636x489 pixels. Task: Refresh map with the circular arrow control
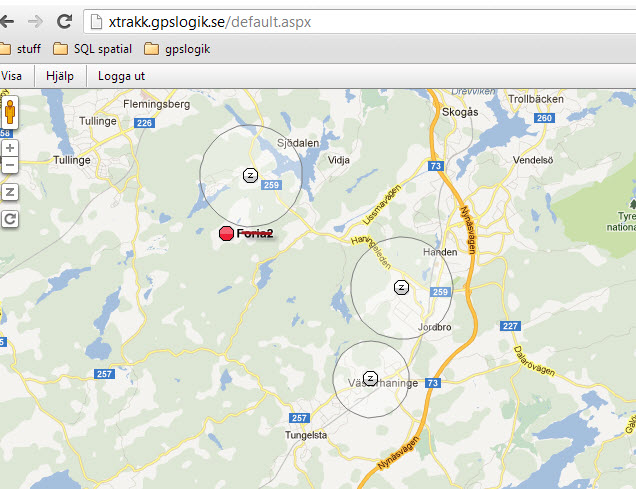pos(10,219)
